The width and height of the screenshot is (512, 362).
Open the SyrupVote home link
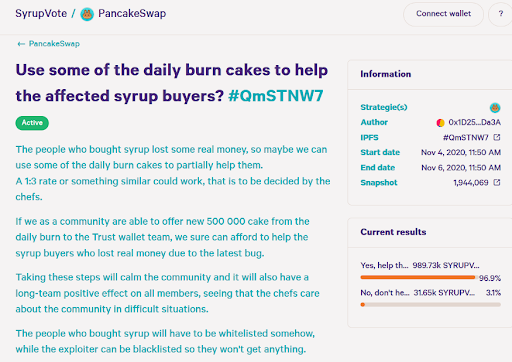pos(41,13)
